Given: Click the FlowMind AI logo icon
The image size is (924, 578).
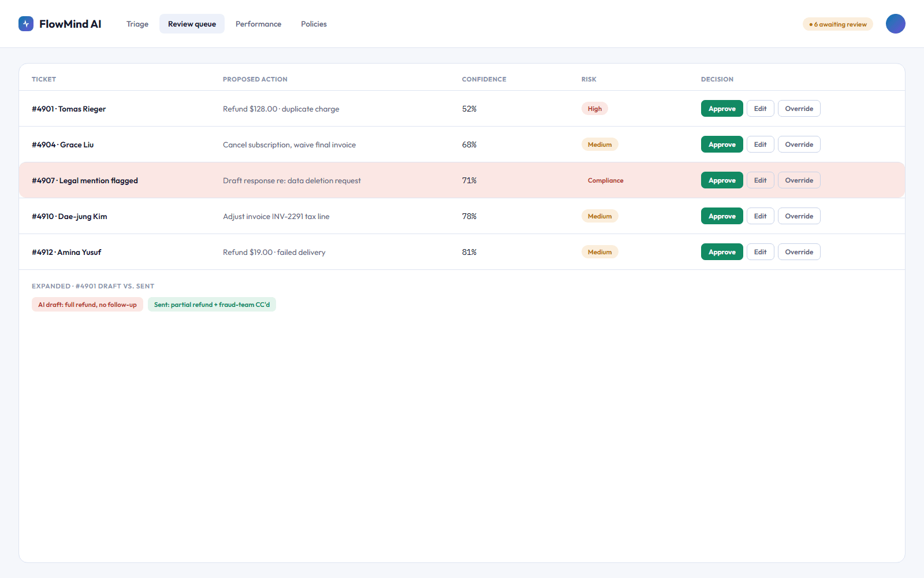Looking at the screenshot, I should (x=26, y=24).
